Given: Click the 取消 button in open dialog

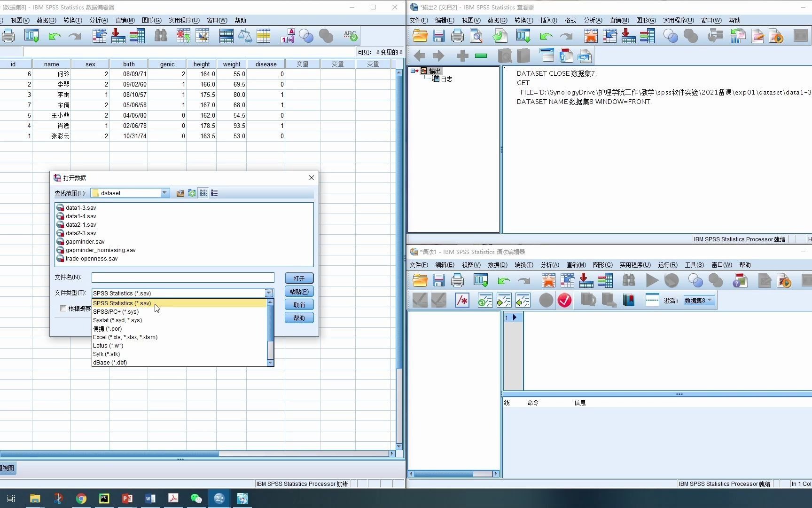Looking at the screenshot, I should [299, 305].
